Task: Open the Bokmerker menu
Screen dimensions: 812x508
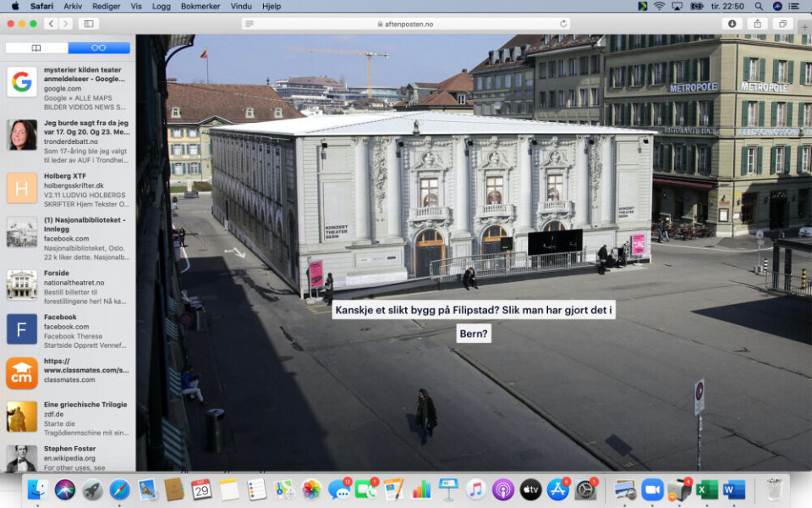Action: tap(200, 6)
